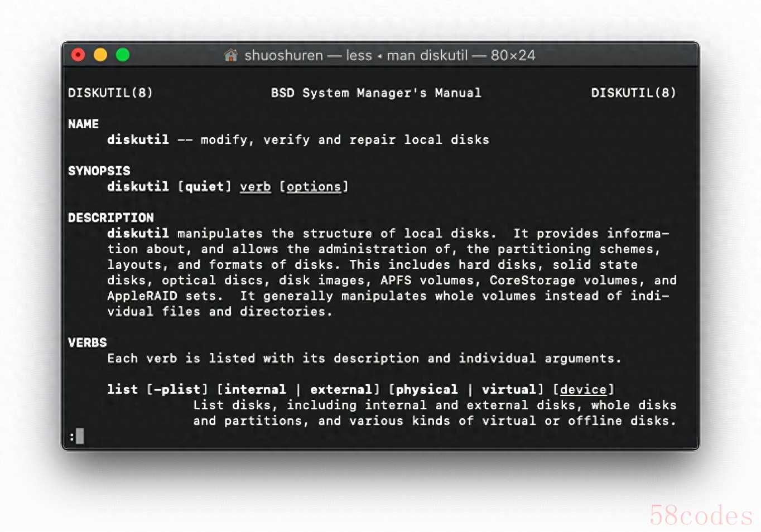Click 'BSD System Manager's Manual' header text
Screen dimensions: 761x532
tap(376, 93)
